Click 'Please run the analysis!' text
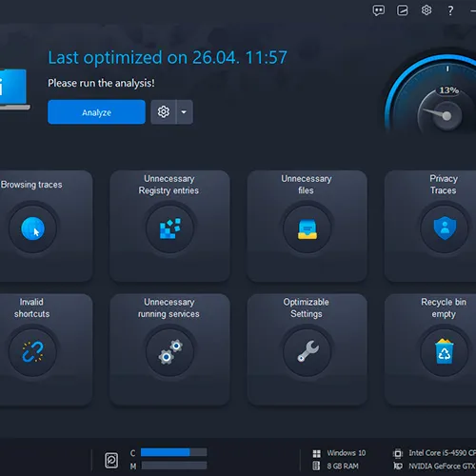Screen dimensions: 476x476 tap(101, 83)
